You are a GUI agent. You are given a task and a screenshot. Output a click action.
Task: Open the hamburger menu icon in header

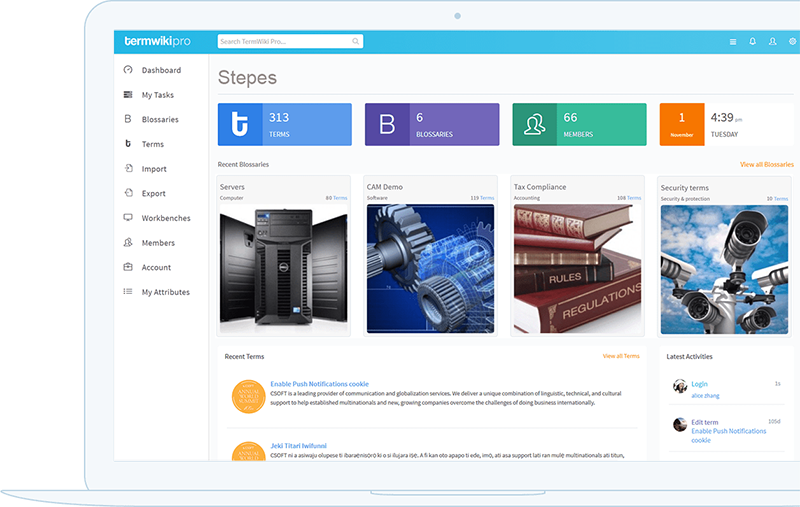pos(733,42)
